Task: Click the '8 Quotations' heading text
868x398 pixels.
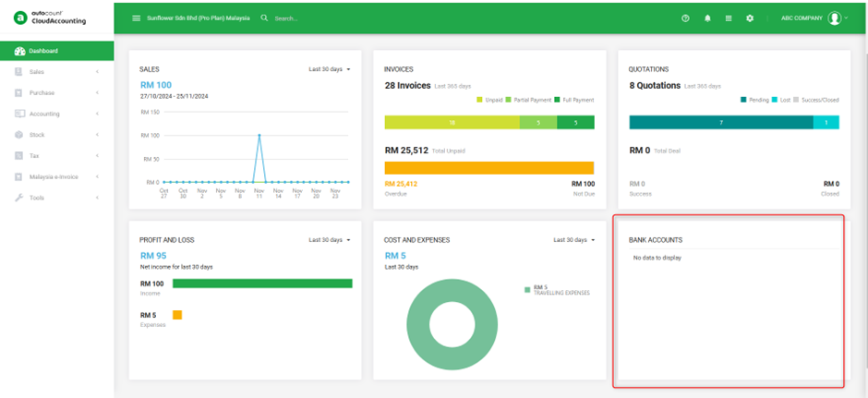Action: tap(655, 86)
